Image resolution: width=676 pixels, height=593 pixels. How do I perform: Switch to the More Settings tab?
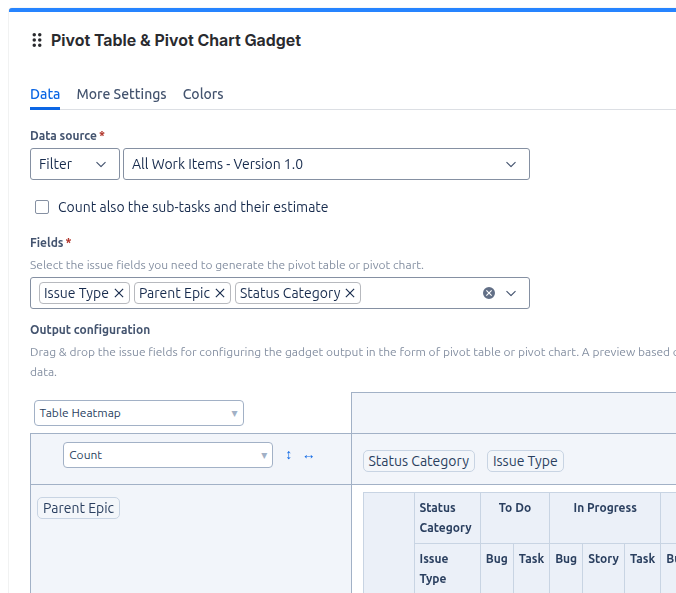click(121, 94)
